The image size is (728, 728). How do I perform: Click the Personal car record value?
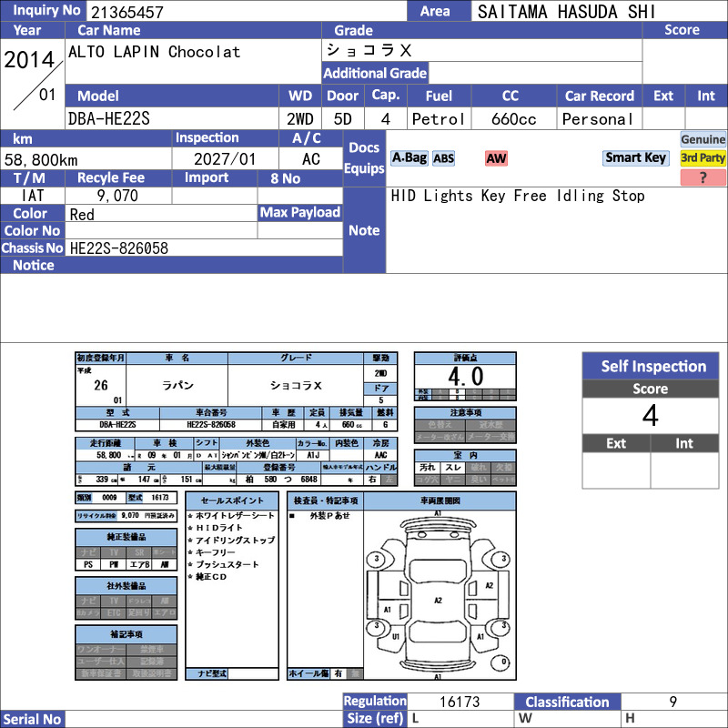[x=598, y=119]
